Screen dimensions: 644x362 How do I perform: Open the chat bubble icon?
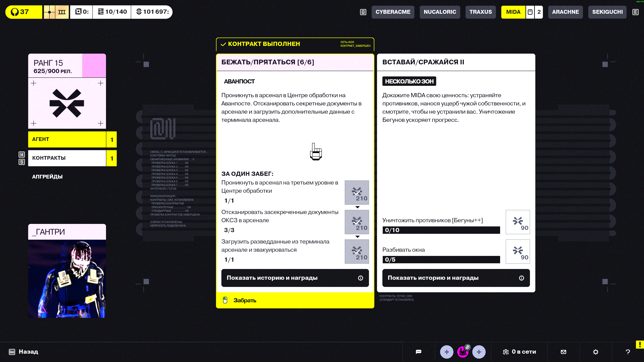(418, 352)
